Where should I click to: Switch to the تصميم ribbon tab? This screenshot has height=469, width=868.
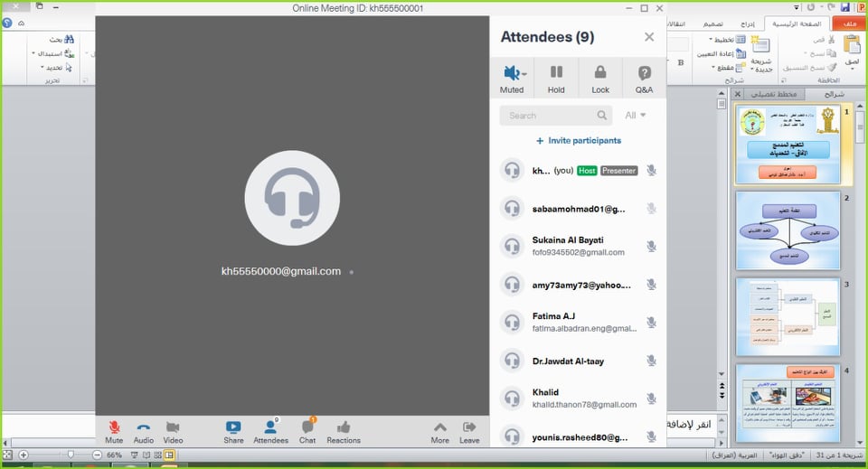pos(714,23)
